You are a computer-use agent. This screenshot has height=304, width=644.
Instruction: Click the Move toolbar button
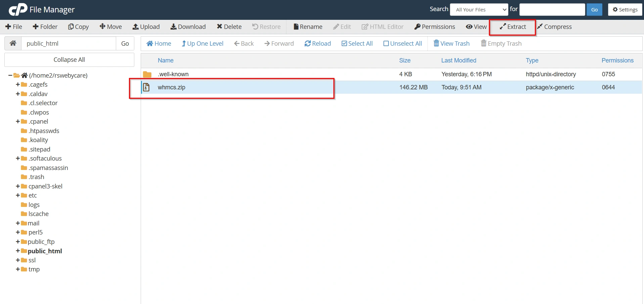pyautogui.click(x=110, y=27)
